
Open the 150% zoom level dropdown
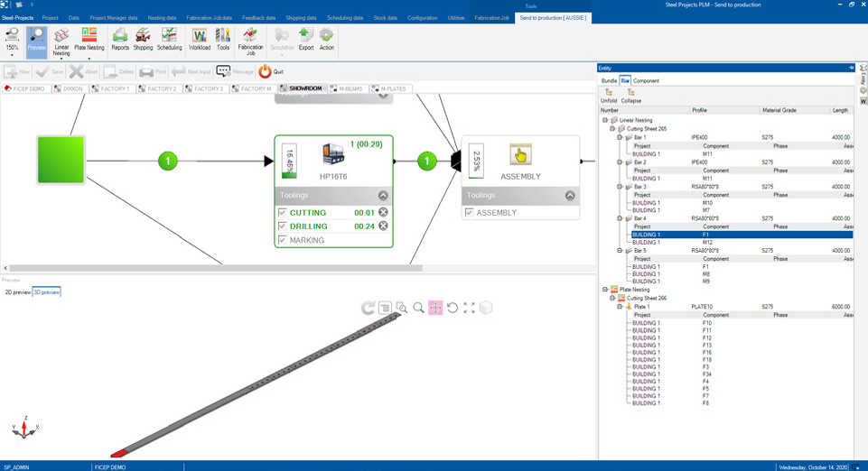(12, 42)
